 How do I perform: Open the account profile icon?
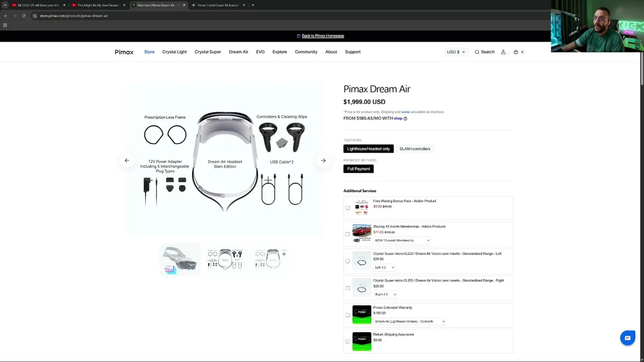point(503,52)
